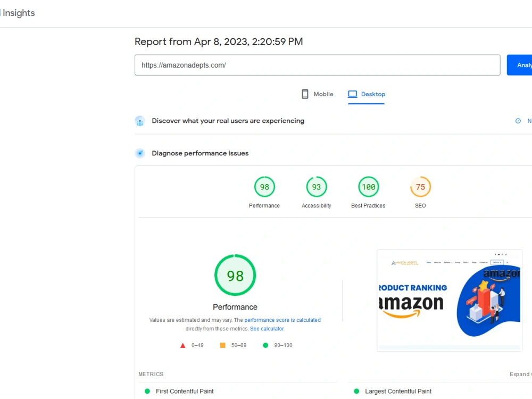Open the Best Practices score gauge showing 100

pos(369,187)
